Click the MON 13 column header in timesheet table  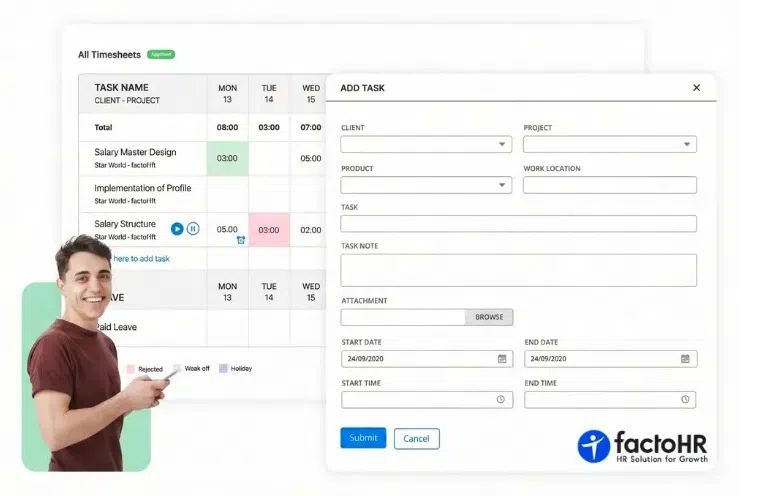pyautogui.click(x=227, y=93)
